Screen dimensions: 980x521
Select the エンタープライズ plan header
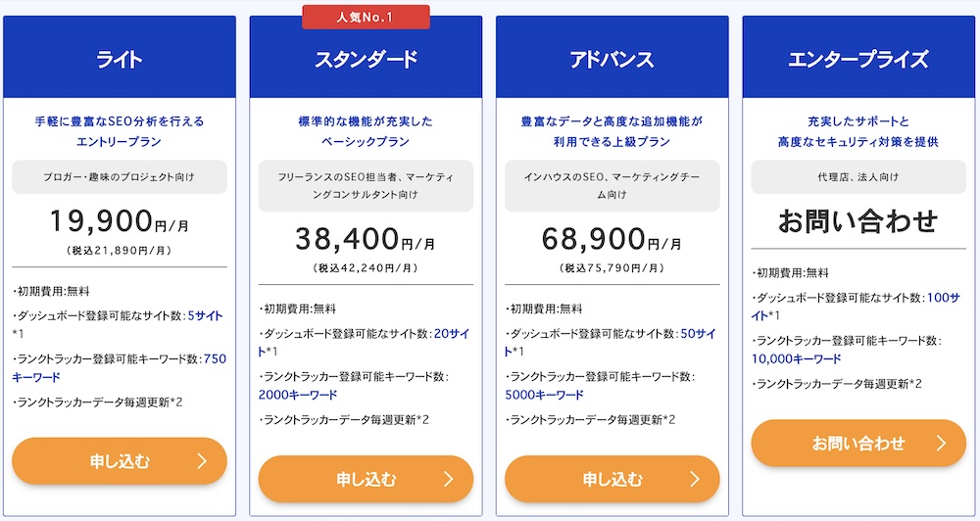(x=858, y=58)
